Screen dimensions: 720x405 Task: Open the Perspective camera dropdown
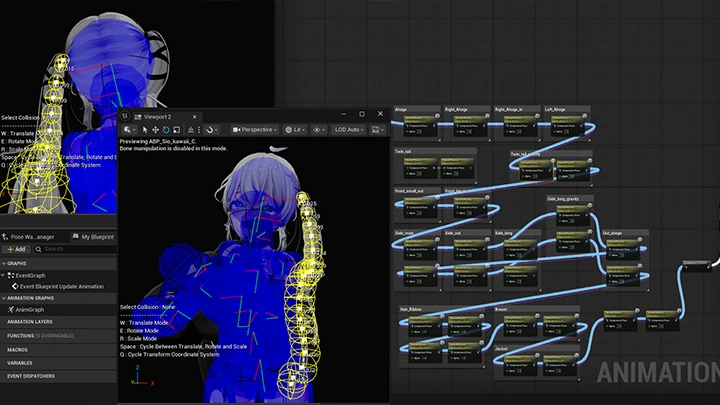point(255,130)
